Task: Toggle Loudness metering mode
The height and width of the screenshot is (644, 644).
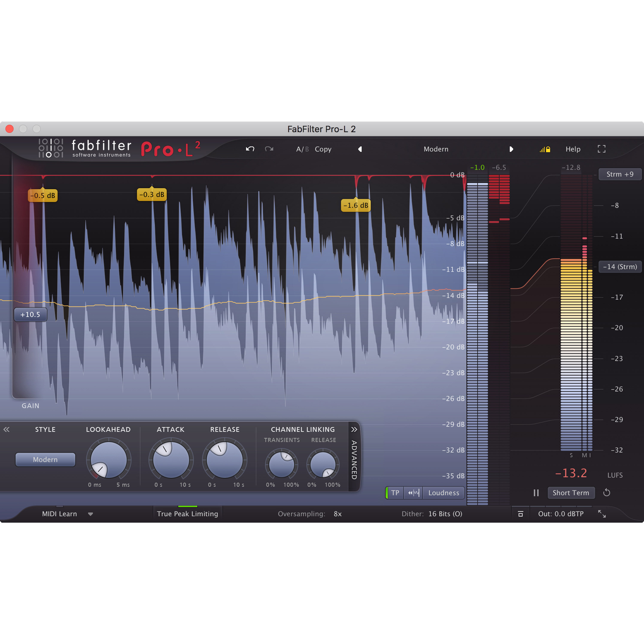Action: click(443, 493)
